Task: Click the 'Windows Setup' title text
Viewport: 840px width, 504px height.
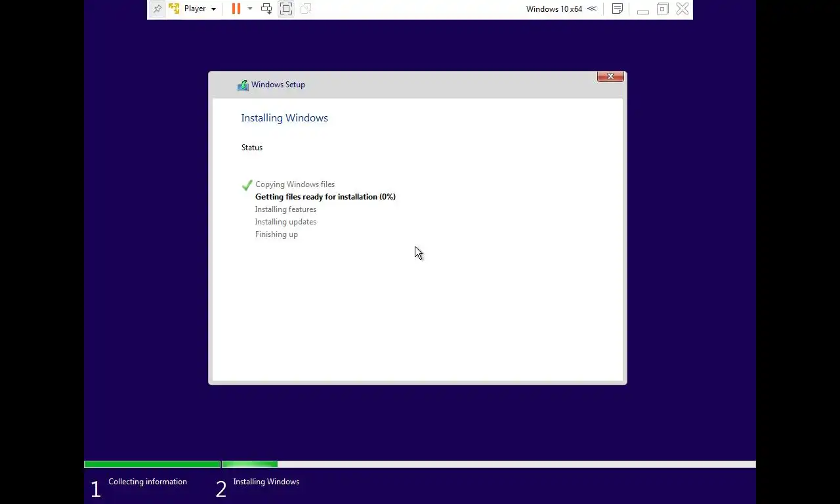Action: (x=278, y=85)
